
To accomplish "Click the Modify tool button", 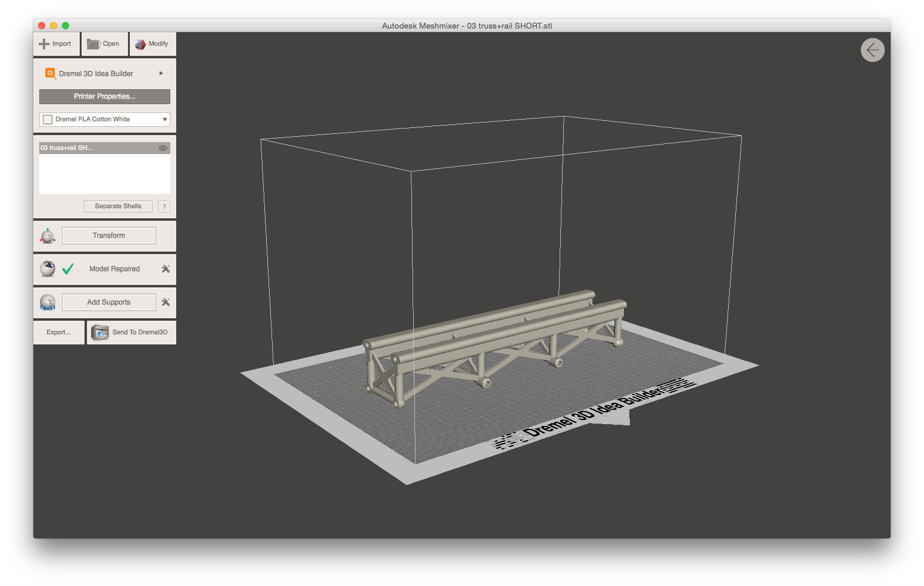I will (x=152, y=44).
